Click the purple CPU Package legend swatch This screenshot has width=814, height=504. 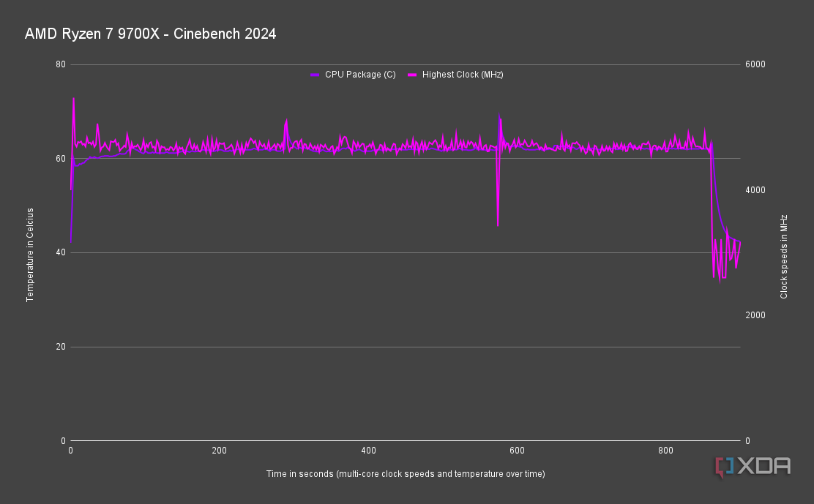(315, 75)
